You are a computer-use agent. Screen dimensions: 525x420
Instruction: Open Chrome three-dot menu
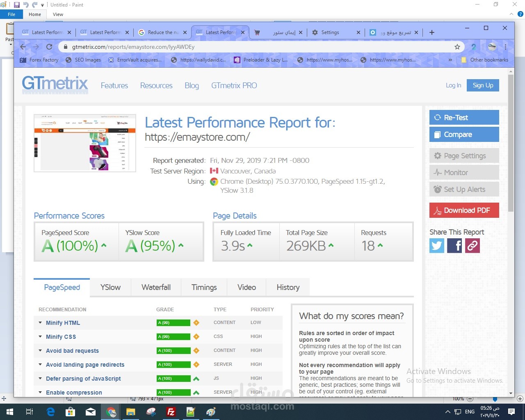click(x=506, y=47)
